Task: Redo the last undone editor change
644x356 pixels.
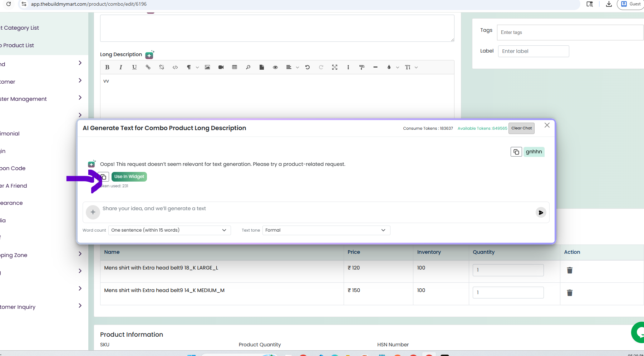Action: click(x=321, y=67)
